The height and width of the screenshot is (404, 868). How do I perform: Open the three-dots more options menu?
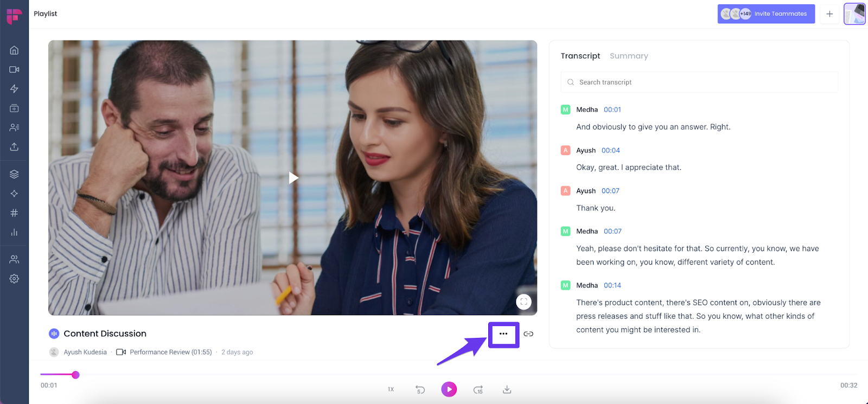tap(503, 334)
